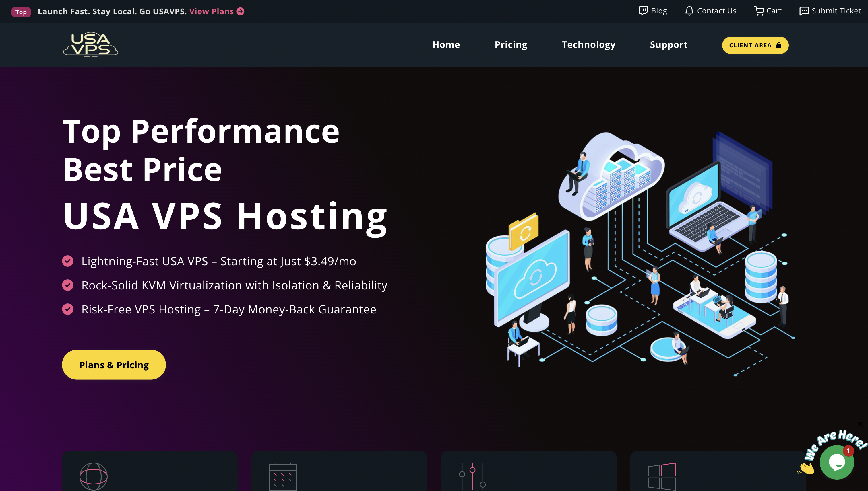This screenshot has height=491, width=868.
Task: Click the Submit Ticket message icon
Action: pos(804,11)
